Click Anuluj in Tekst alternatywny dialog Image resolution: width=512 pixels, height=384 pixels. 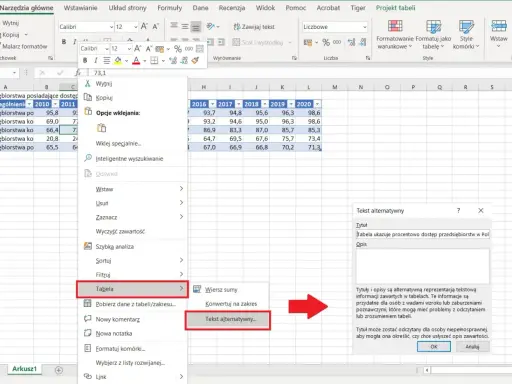click(472, 347)
